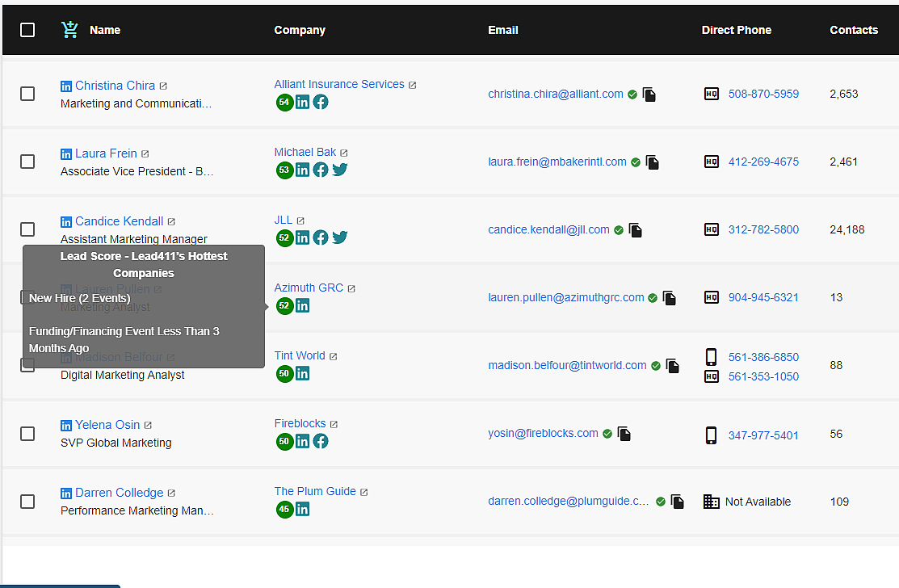Sort by Company column header
899x588 pixels.
[x=300, y=30]
